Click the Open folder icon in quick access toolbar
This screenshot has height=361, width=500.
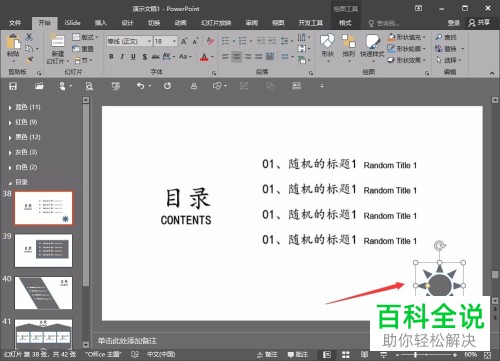[39, 86]
